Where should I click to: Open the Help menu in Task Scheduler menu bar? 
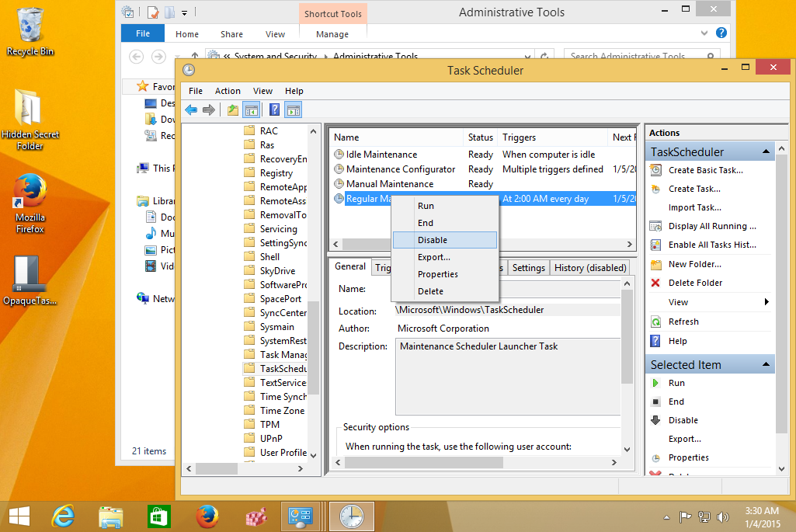[x=294, y=91]
